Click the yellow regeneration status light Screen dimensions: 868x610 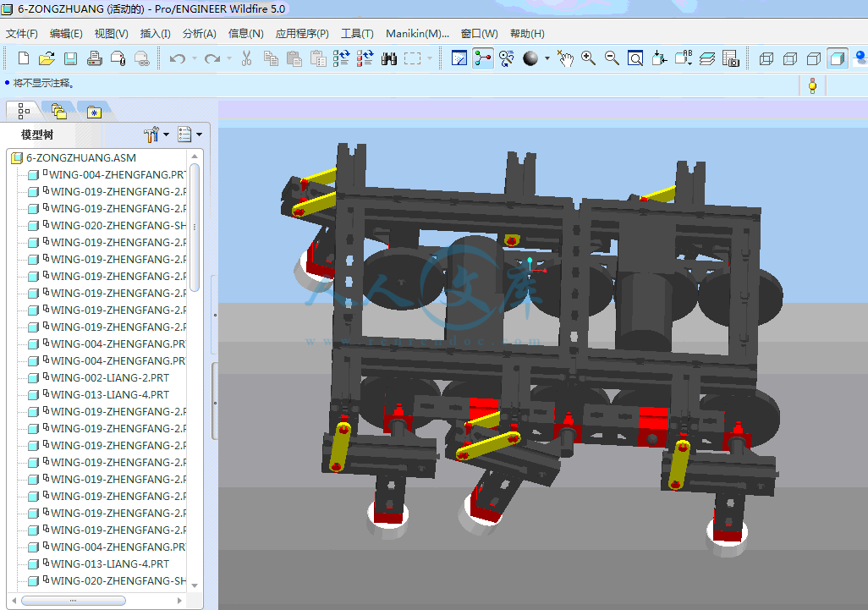(x=813, y=85)
